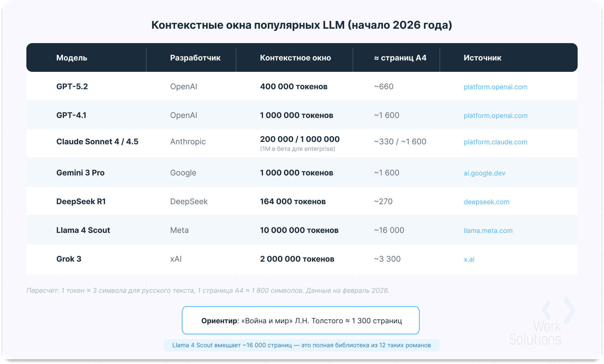The height and width of the screenshot is (364, 604).
Task: Open the llama.meta.com link for Llama 4 Scout
Action: [x=488, y=230]
